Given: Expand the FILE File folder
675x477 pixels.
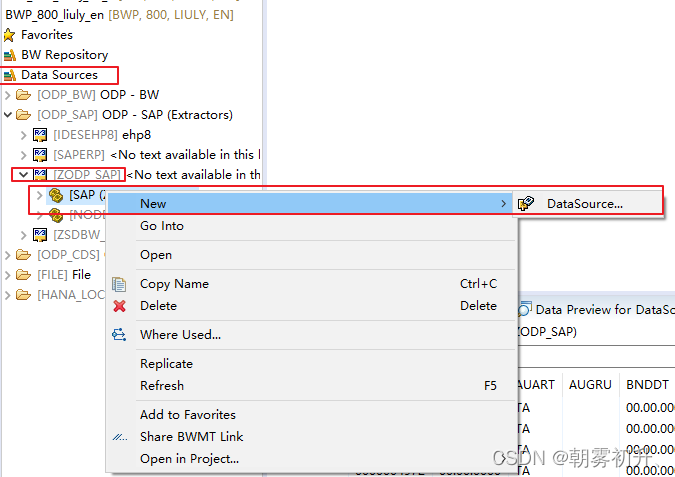Looking at the screenshot, I should pyautogui.click(x=7, y=275).
